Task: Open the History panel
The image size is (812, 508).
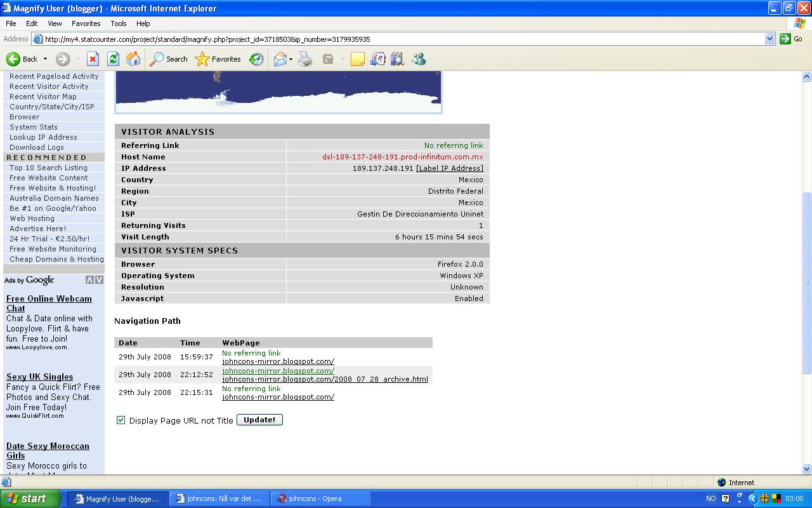Action: pyautogui.click(x=256, y=59)
